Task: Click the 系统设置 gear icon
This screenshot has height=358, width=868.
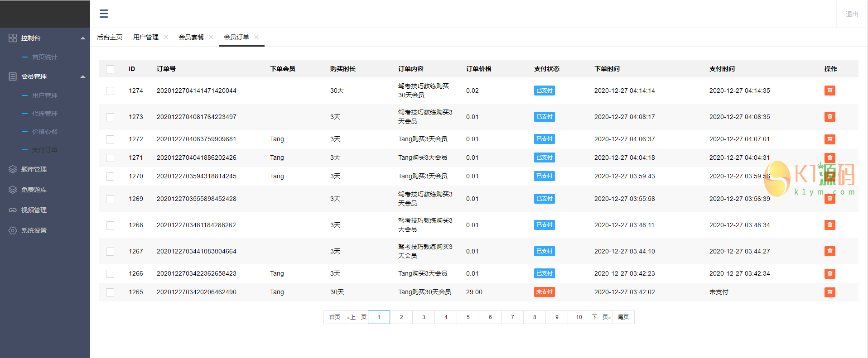Action: tap(13, 230)
